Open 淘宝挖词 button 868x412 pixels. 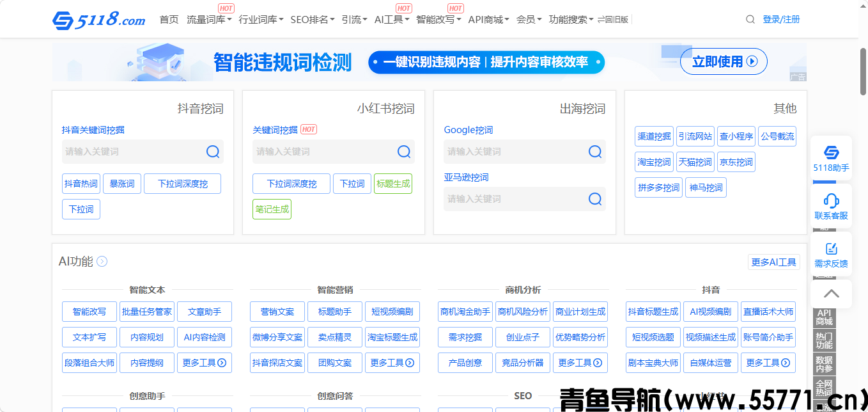(x=655, y=162)
